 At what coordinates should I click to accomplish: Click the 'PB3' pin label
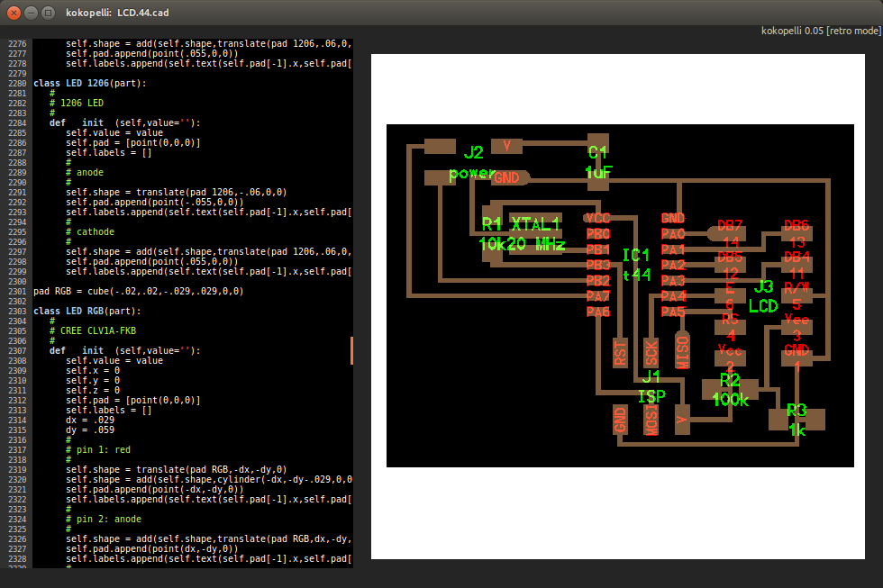(x=597, y=265)
